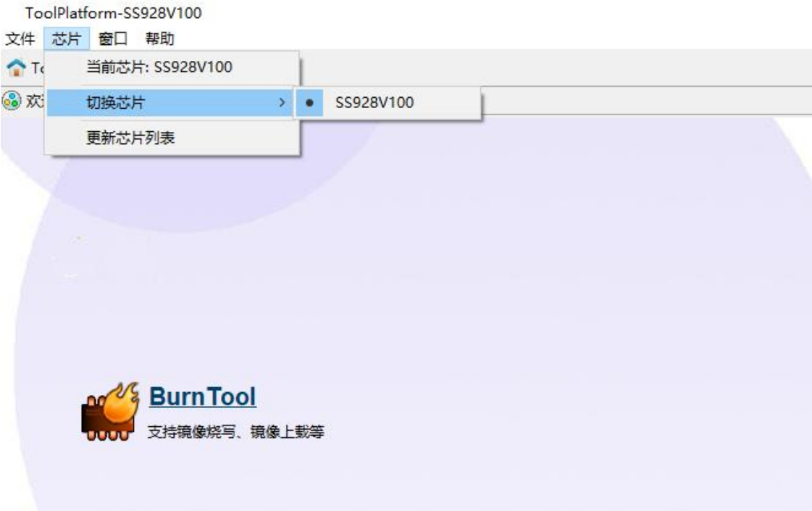Open the 帮助 menu
The width and height of the screenshot is (812, 511).
click(x=159, y=39)
